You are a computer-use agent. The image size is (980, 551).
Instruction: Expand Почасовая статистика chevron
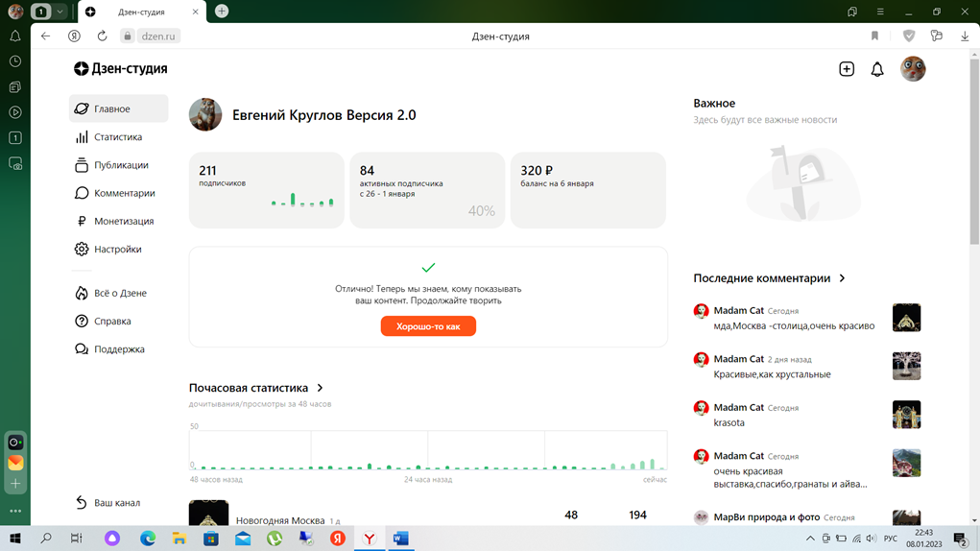320,388
